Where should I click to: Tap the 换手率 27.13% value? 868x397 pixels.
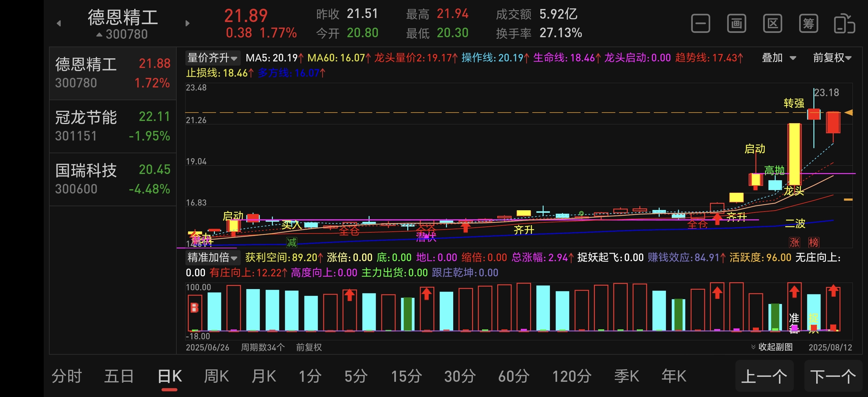pos(539,33)
